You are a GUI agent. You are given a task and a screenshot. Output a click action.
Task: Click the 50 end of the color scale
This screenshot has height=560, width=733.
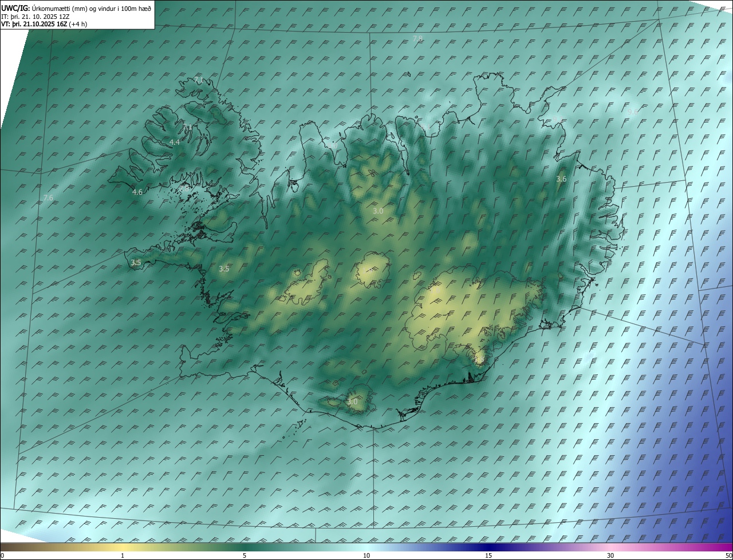728,555
